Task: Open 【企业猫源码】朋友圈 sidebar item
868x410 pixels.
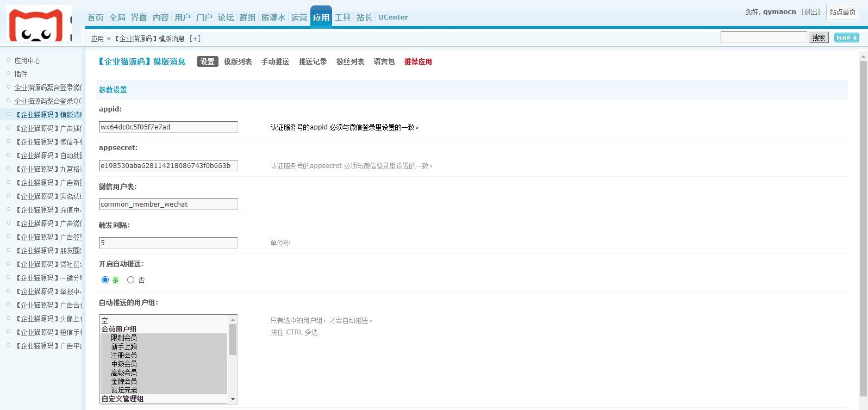Action: (48, 251)
